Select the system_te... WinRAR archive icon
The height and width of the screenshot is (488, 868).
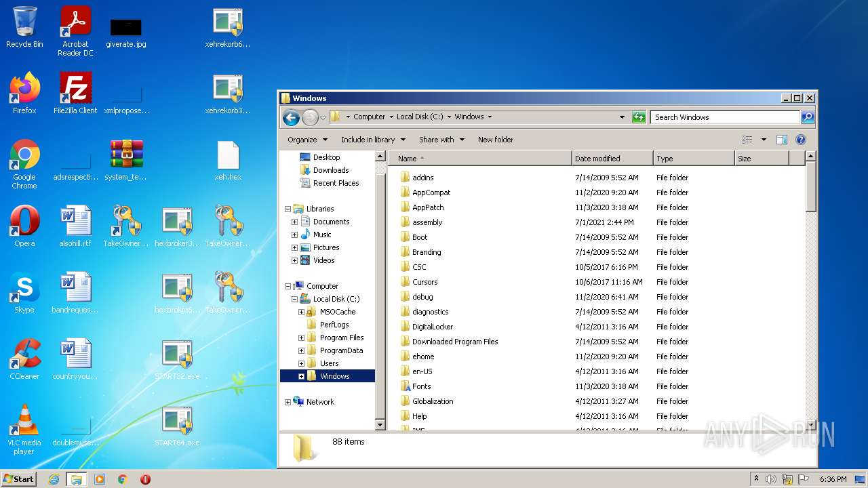pyautogui.click(x=125, y=160)
